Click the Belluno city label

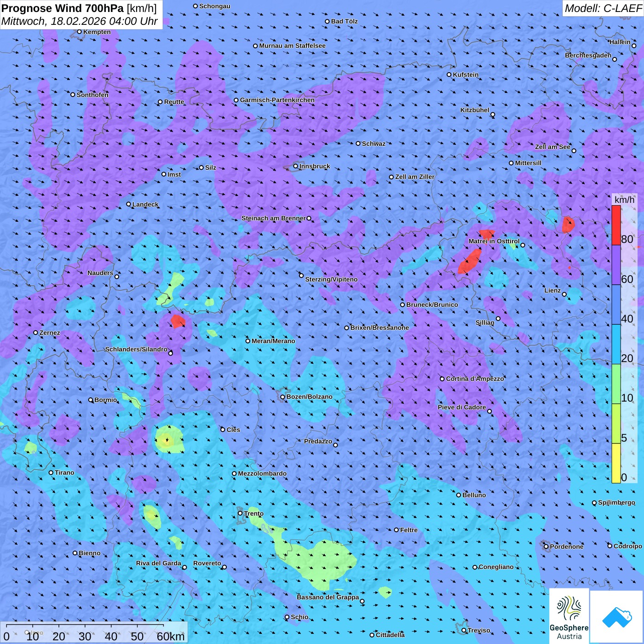pos(474,495)
